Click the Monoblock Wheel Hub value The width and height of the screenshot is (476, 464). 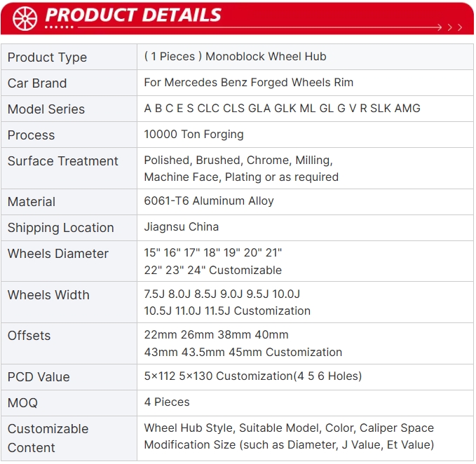click(x=235, y=57)
